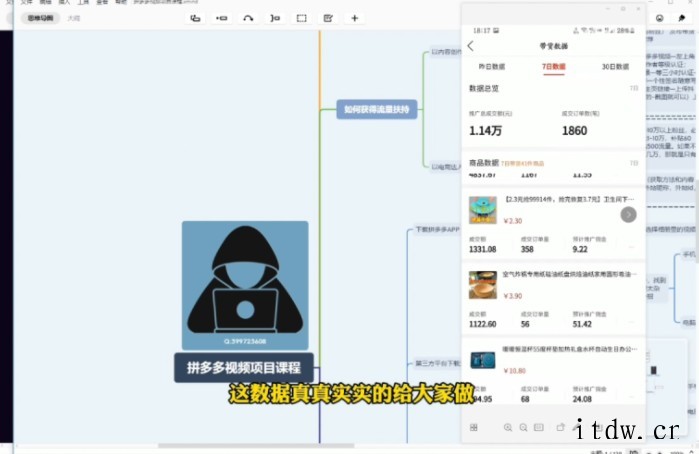Click the 数据总览 section heading
This screenshot has width=699, height=454.
[x=484, y=88]
